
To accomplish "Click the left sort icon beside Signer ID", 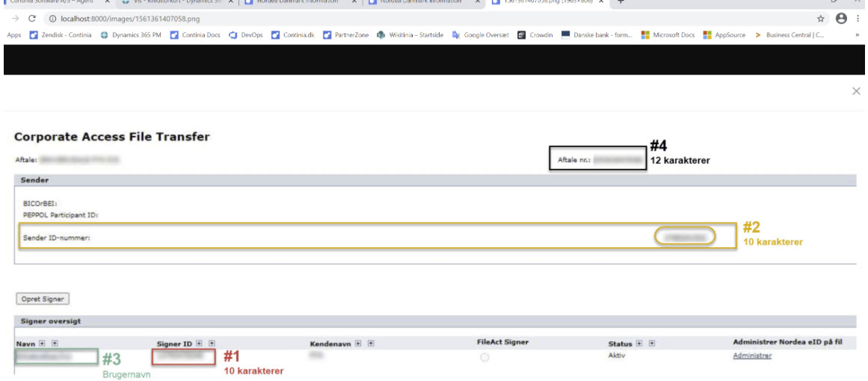I will pos(199,344).
